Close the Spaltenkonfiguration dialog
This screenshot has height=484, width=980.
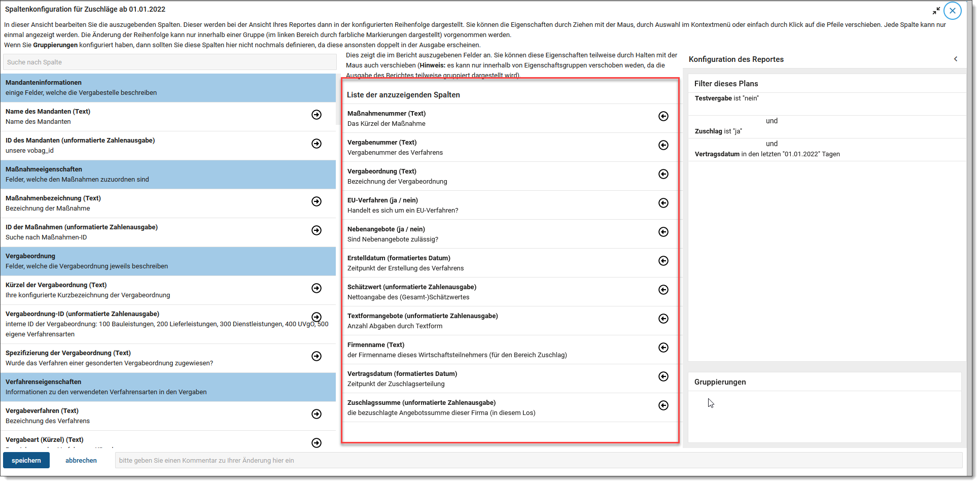(x=953, y=10)
